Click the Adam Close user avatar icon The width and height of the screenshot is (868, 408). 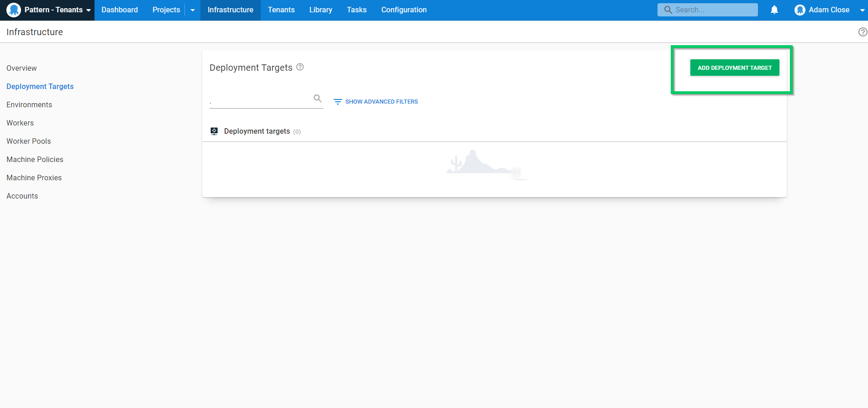coord(800,10)
